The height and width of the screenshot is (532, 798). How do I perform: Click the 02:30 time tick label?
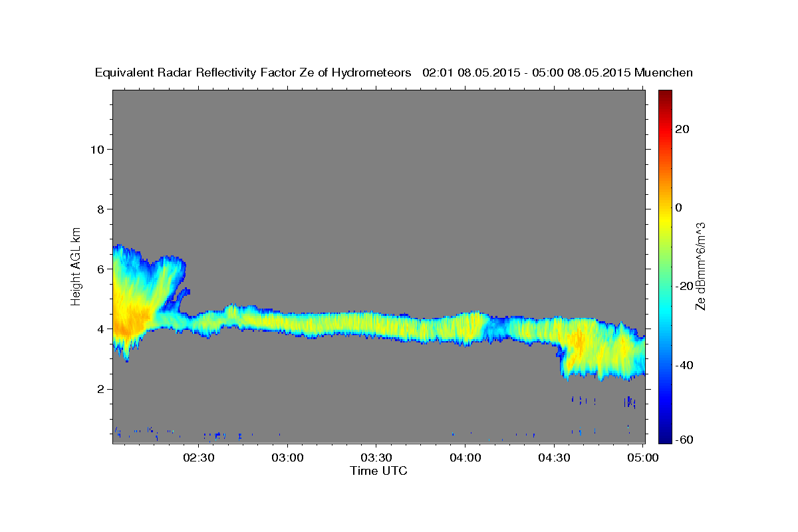tap(199, 458)
